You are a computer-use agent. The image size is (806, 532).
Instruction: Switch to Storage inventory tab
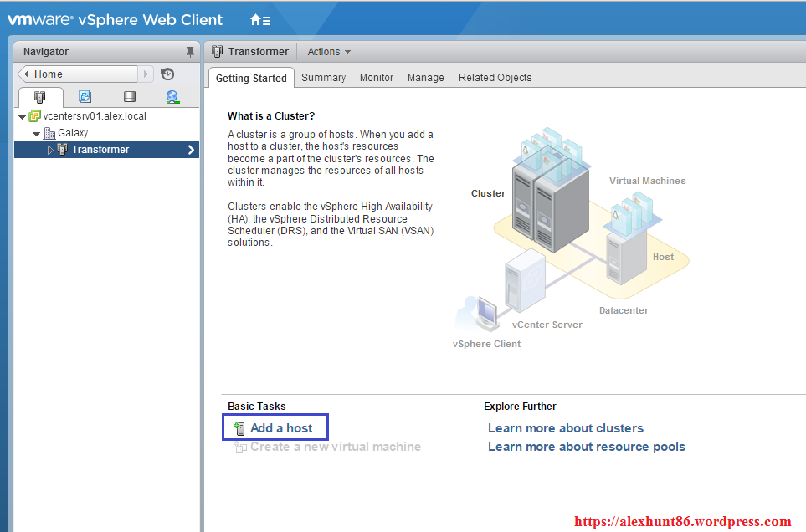pyautogui.click(x=130, y=96)
